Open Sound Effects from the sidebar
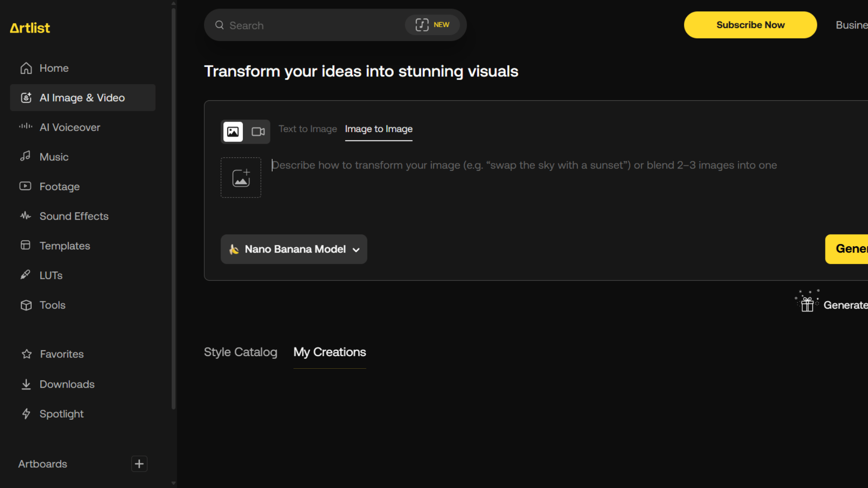This screenshot has height=488, width=868. [x=74, y=216]
